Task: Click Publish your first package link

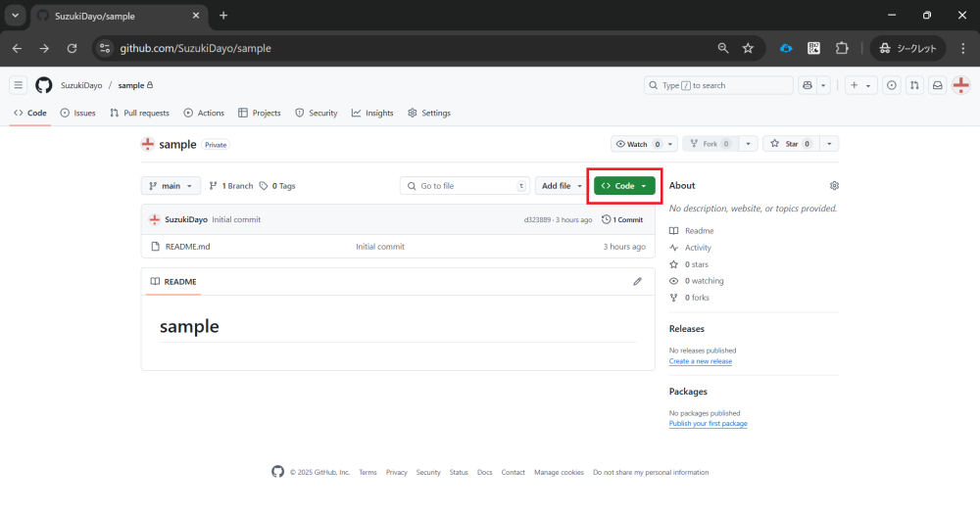Action: 709,424
